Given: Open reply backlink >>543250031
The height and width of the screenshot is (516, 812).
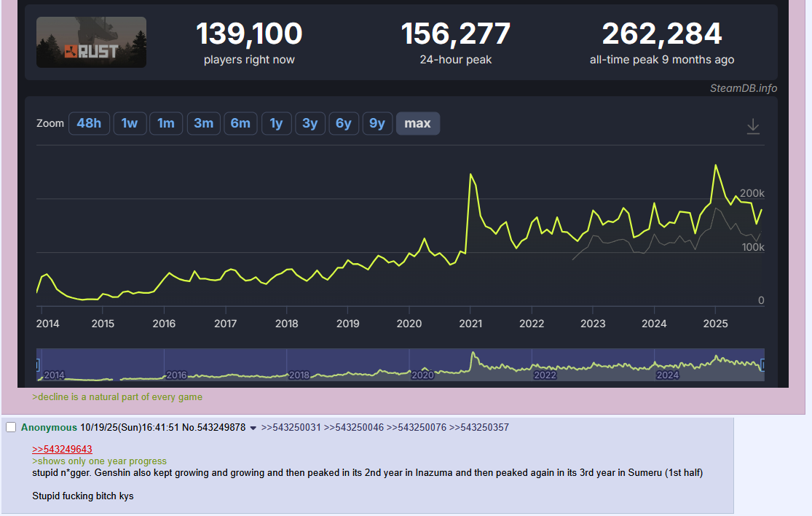Looking at the screenshot, I should coord(291,427).
